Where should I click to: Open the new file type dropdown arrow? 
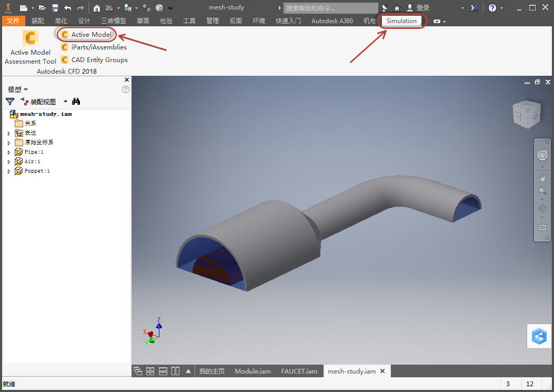(x=33, y=8)
